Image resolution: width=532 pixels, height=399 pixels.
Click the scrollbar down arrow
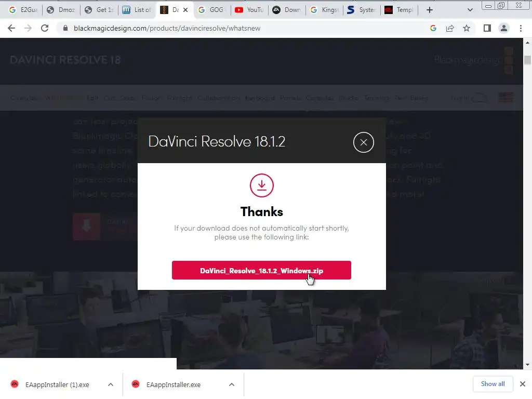click(527, 365)
